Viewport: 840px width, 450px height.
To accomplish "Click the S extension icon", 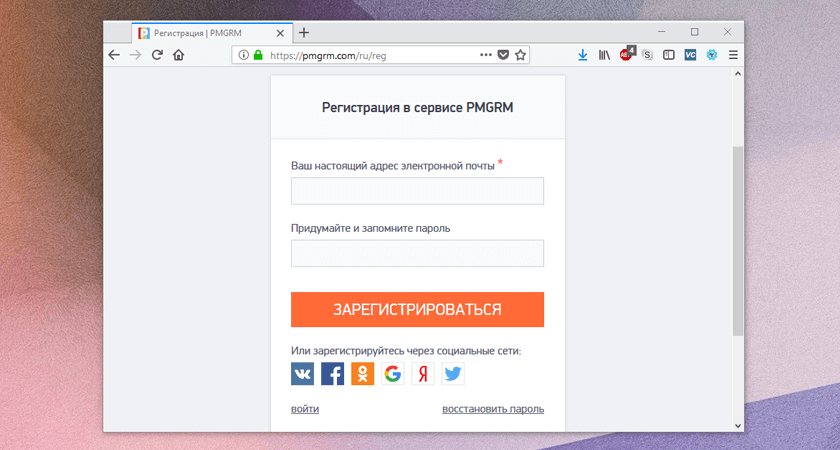I will tap(648, 55).
